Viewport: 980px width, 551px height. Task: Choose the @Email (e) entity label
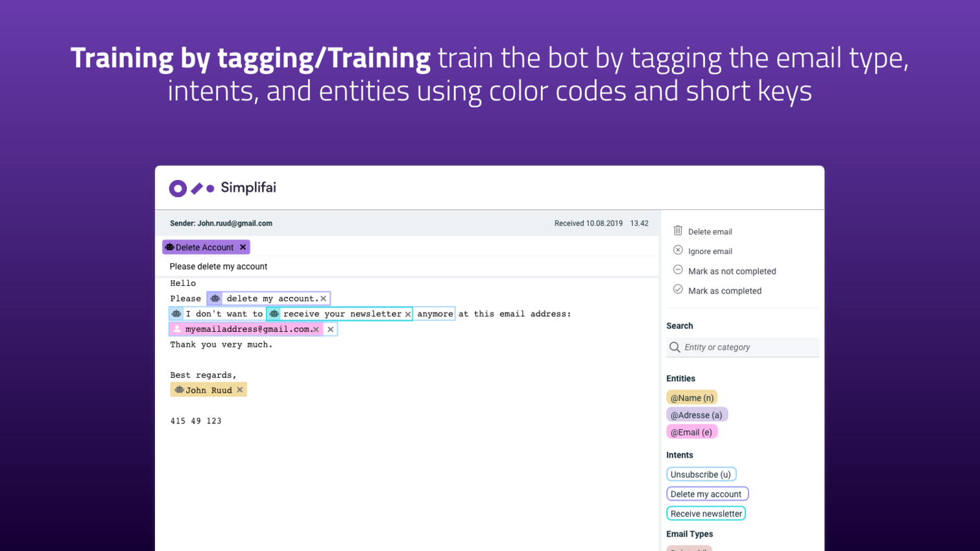pyautogui.click(x=691, y=432)
